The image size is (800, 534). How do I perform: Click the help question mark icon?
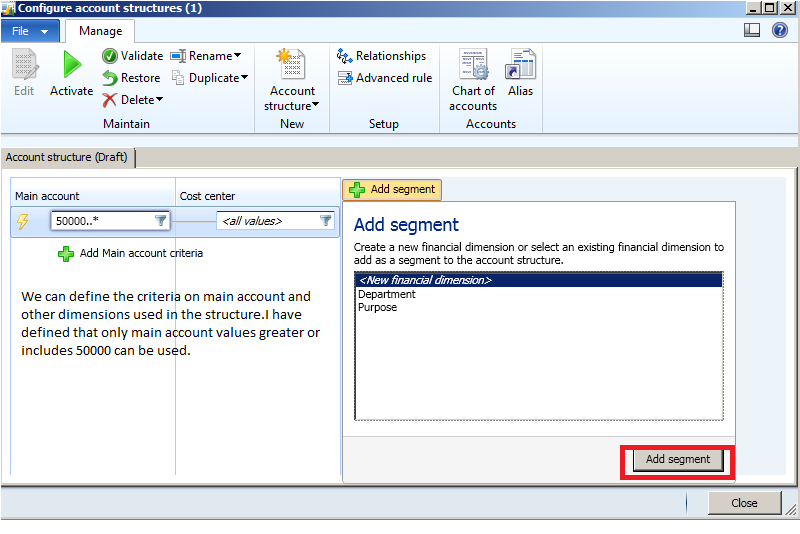(x=780, y=31)
